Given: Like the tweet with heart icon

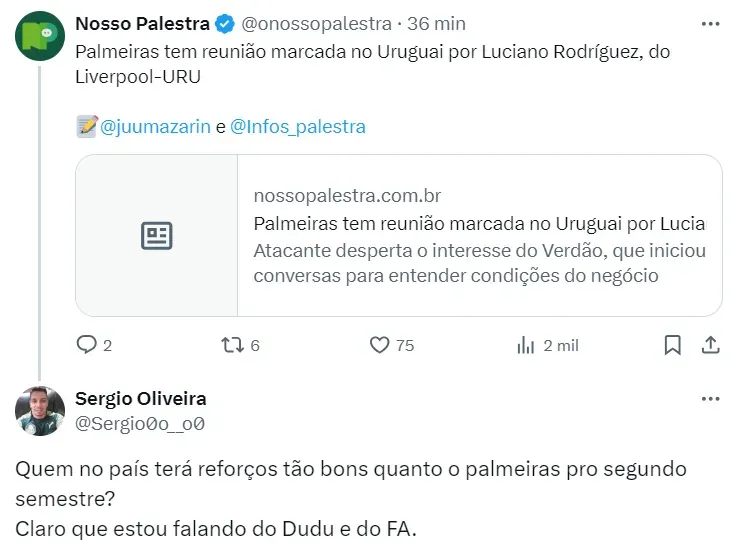Looking at the screenshot, I should 379,345.
